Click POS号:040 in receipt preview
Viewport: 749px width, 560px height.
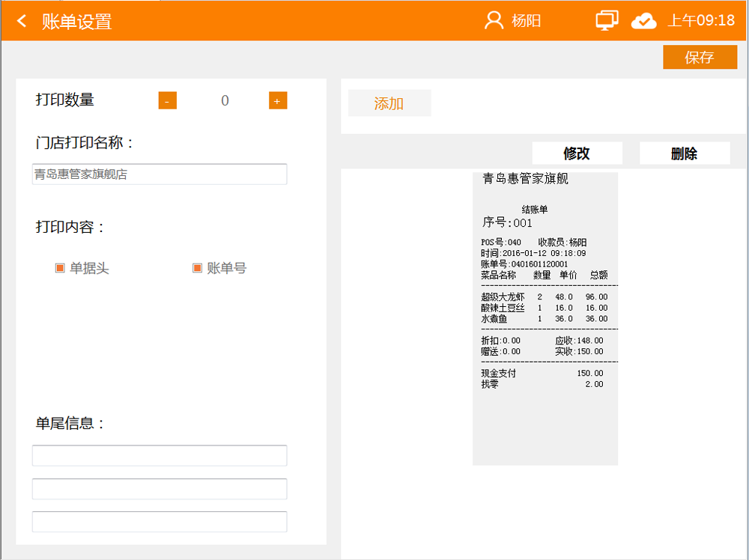coord(500,243)
